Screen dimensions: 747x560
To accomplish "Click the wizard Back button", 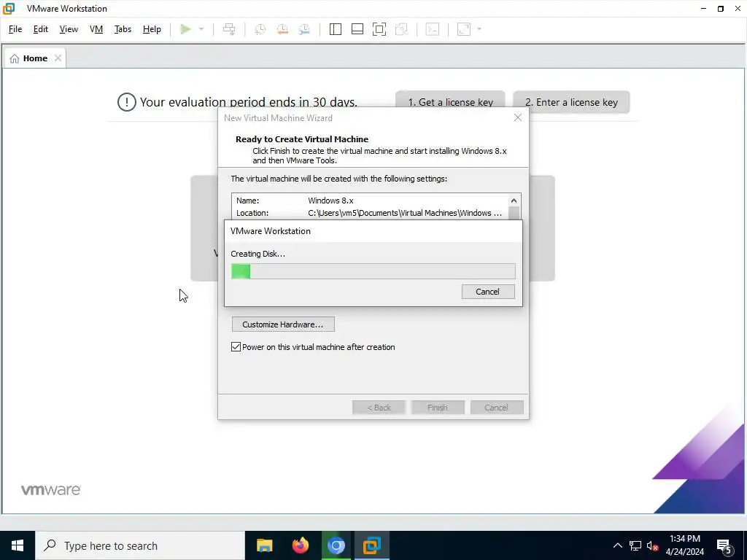I will click(379, 408).
